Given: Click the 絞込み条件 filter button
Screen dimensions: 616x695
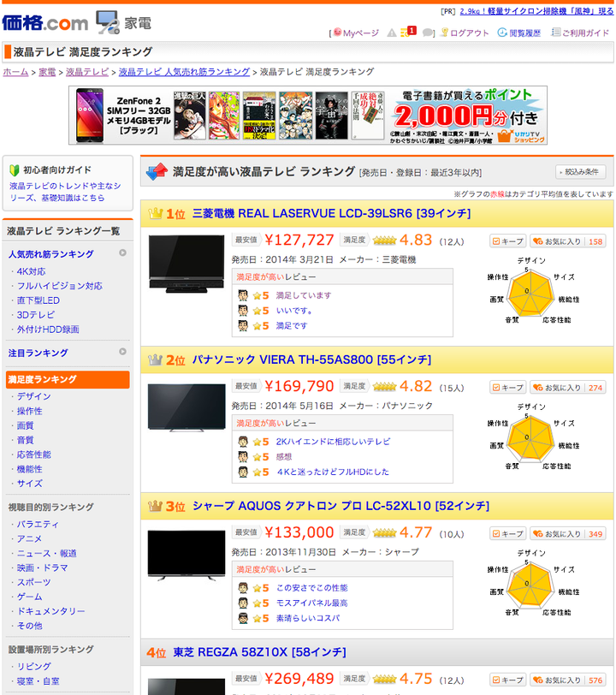Looking at the screenshot, I should pos(581,172).
